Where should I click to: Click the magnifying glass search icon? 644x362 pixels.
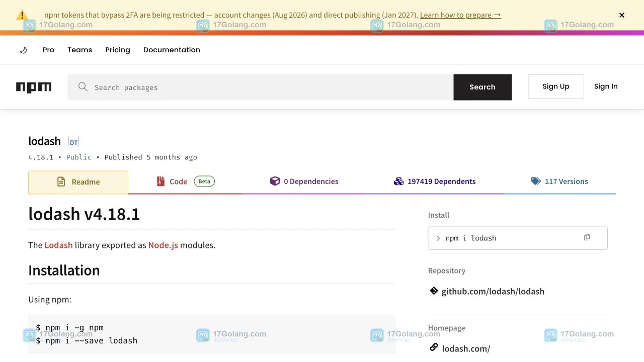[83, 87]
